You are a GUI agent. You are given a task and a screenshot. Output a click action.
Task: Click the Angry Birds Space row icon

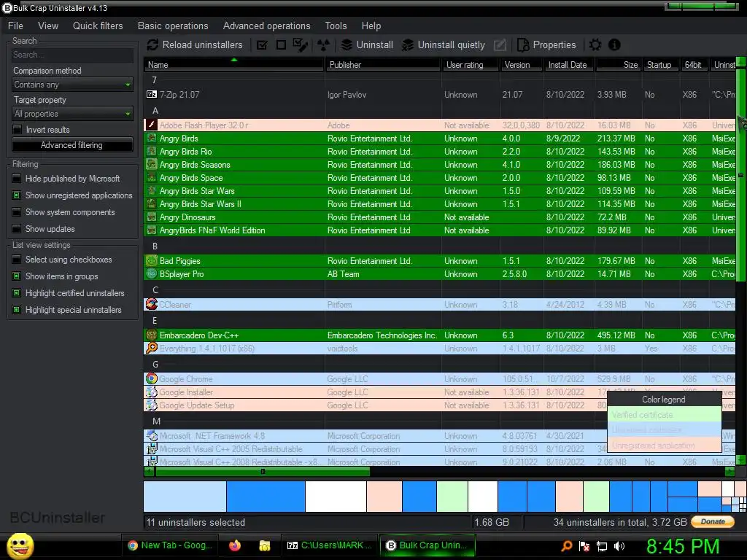click(x=152, y=178)
